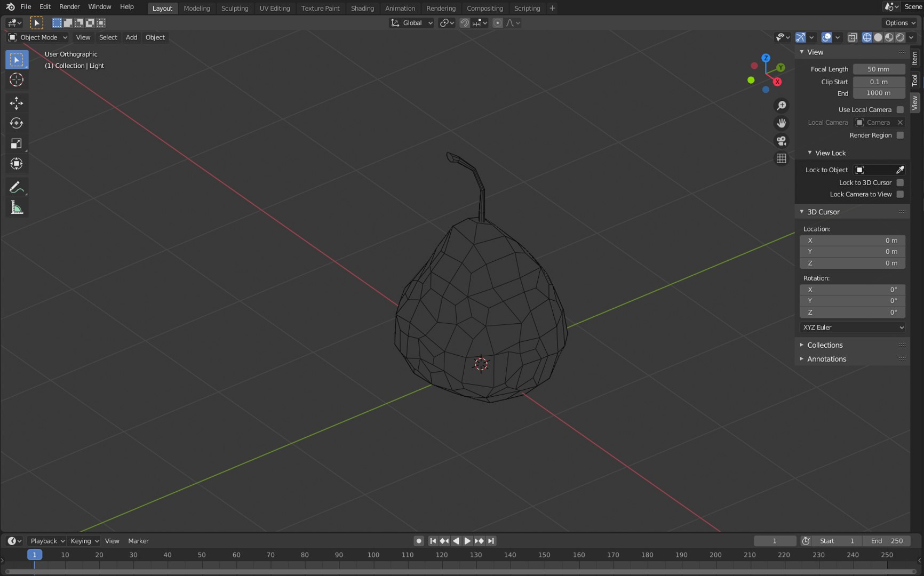
Task: Select the Measure tool
Action: point(17,207)
